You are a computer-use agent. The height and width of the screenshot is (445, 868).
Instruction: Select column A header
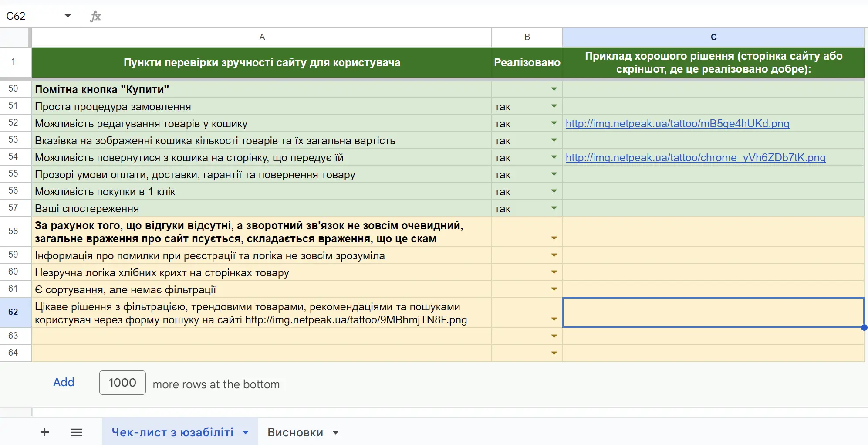[x=262, y=37]
